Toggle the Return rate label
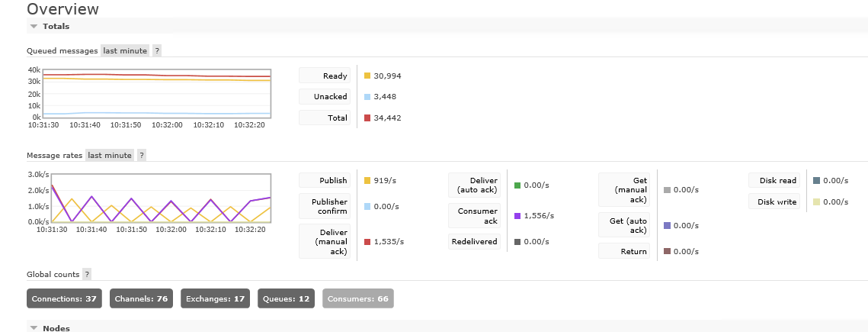The image size is (868, 332). [x=624, y=251]
